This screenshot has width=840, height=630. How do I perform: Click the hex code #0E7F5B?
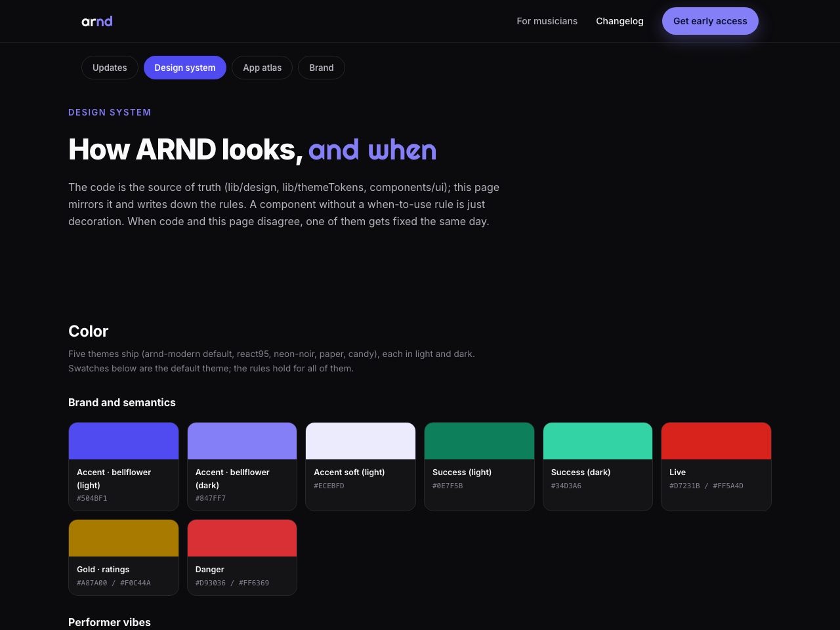448,486
